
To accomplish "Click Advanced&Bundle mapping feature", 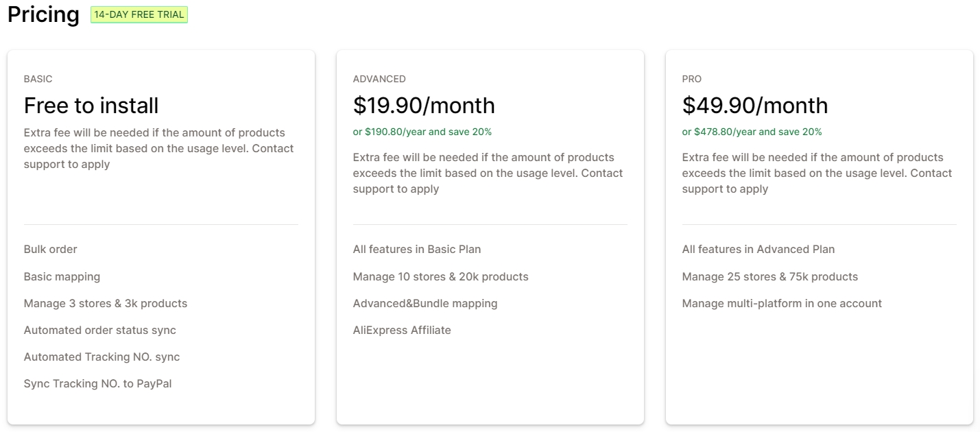I will point(425,304).
